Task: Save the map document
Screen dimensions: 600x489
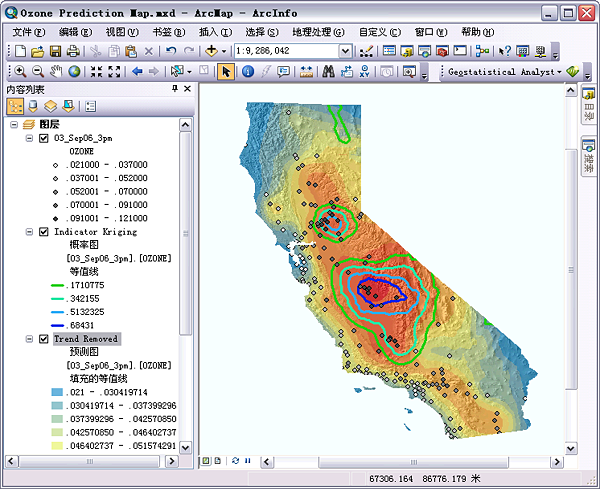Action: (x=56, y=51)
